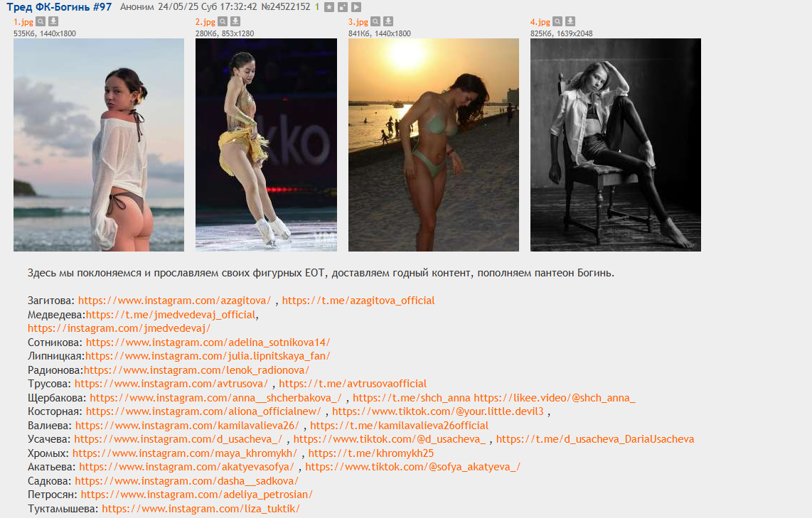The image size is (812, 518).
Task: Download the 3.jpg image file
Action: click(x=388, y=22)
